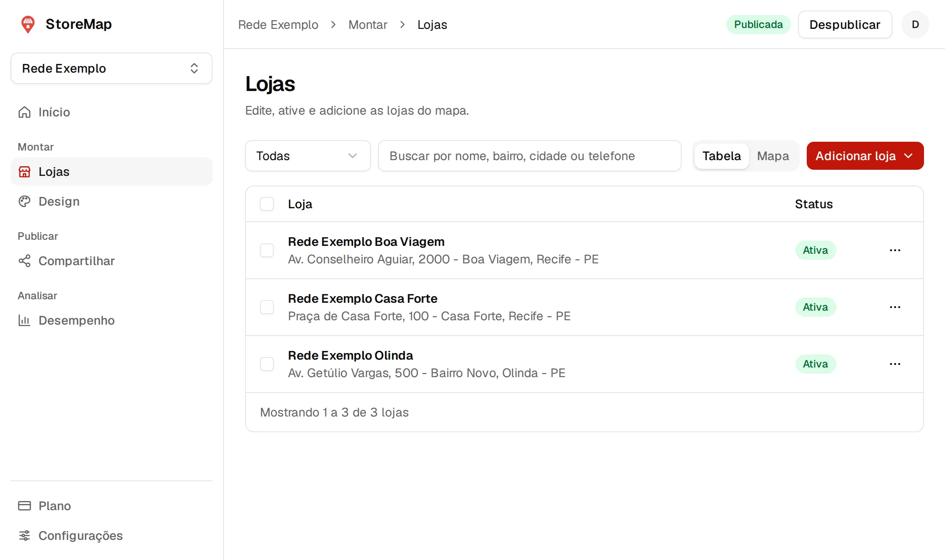945x560 pixels.
Task: Click the sliders icon beside Configurações
Action: click(x=24, y=535)
